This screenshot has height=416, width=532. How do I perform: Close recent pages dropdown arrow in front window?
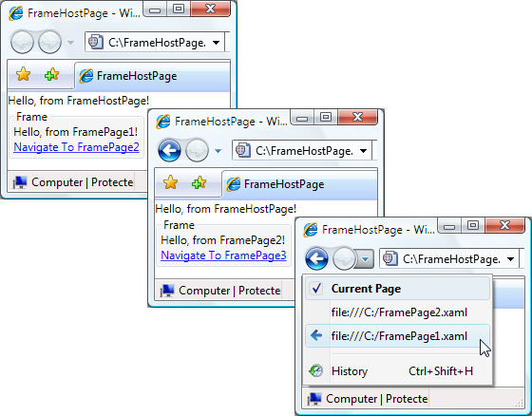[x=365, y=259]
